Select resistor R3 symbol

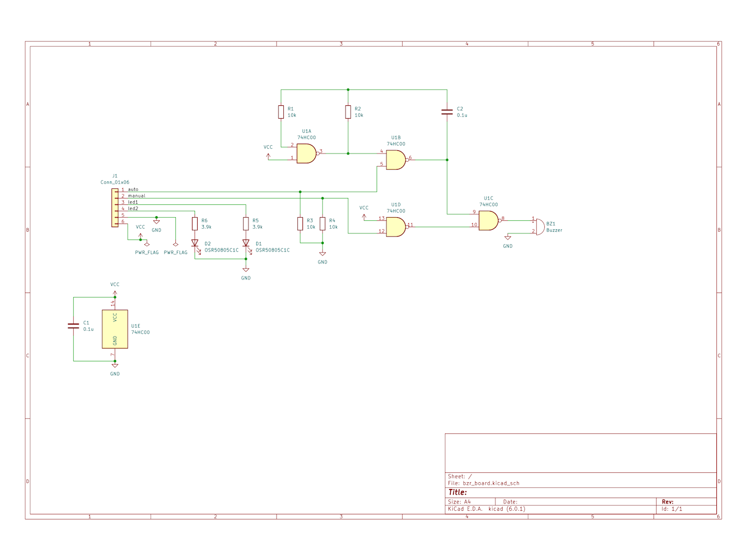click(300, 223)
